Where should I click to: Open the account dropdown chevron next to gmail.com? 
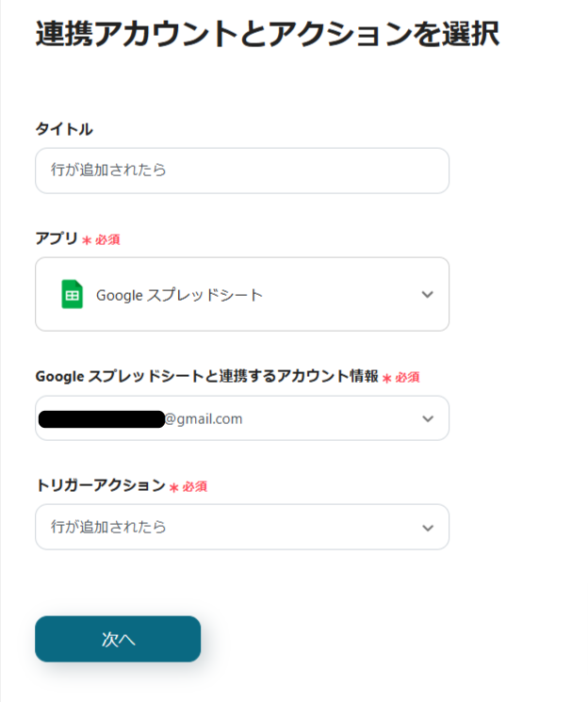coord(428,418)
